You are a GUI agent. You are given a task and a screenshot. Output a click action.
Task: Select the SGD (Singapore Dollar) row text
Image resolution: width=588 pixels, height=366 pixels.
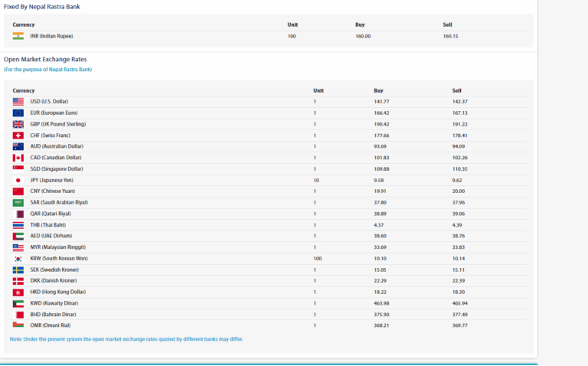pyautogui.click(x=58, y=168)
